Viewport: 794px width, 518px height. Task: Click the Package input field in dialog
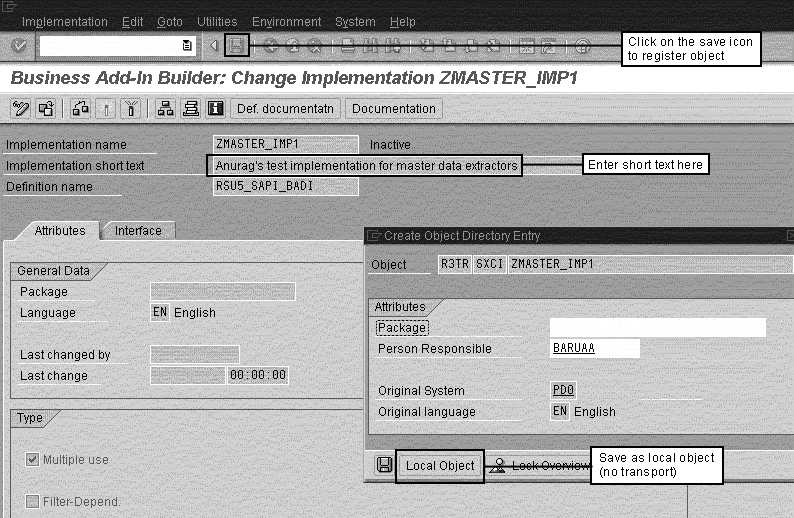[x=657, y=328]
